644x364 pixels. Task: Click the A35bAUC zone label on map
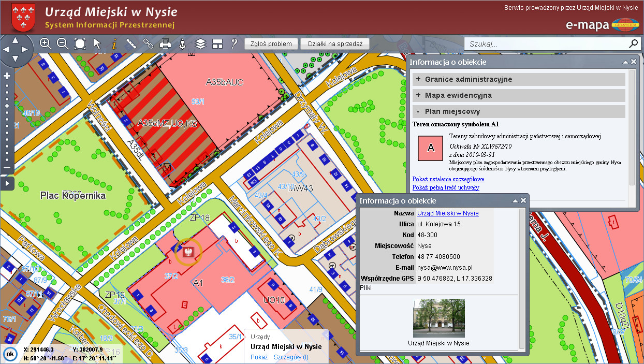[224, 82]
